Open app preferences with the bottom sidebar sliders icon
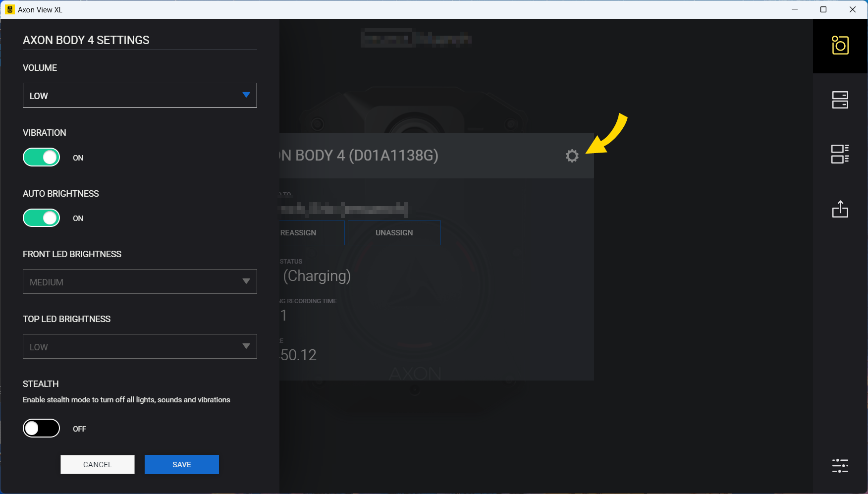 (x=839, y=465)
